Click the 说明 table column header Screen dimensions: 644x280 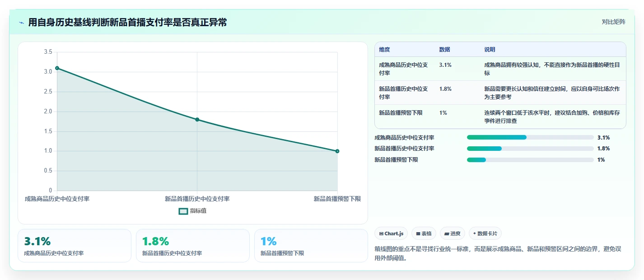pos(490,50)
